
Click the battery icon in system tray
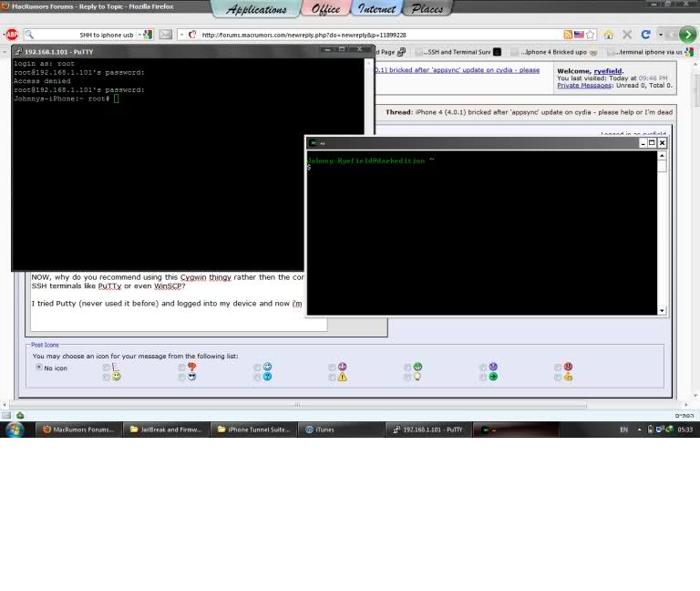[650, 430]
